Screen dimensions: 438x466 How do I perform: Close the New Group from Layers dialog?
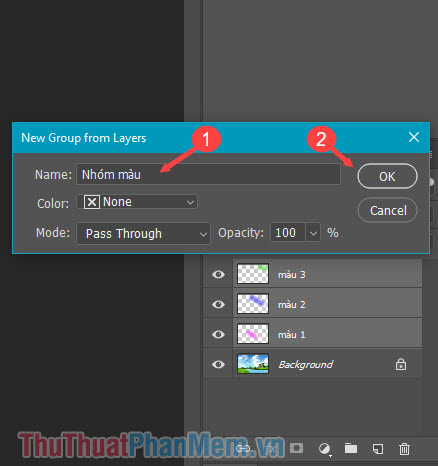point(414,137)
